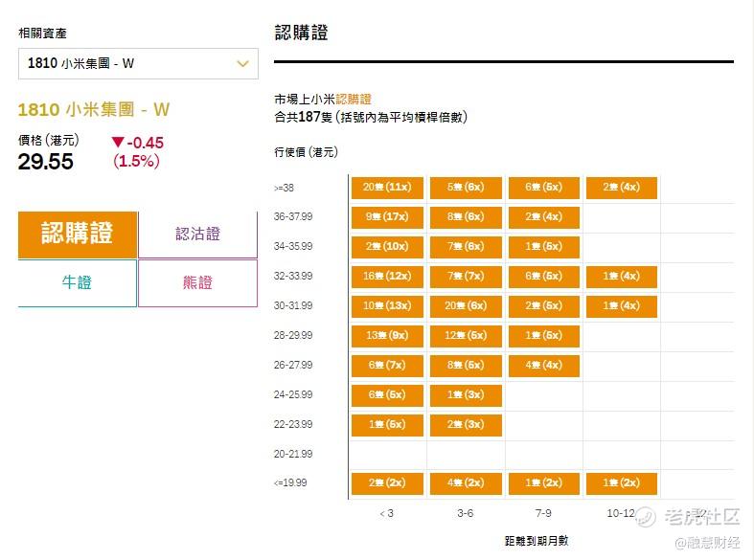
Task: Click the >=38 strike price label
Action: point(284,188)
